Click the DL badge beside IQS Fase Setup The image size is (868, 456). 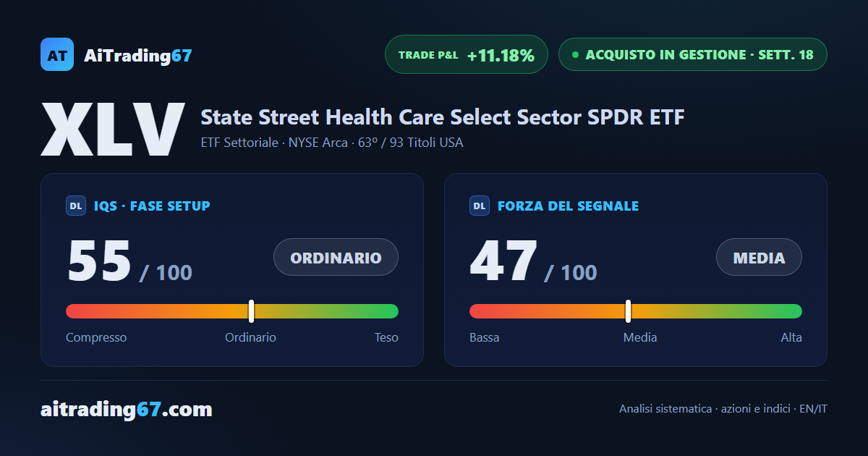[76, 206]
